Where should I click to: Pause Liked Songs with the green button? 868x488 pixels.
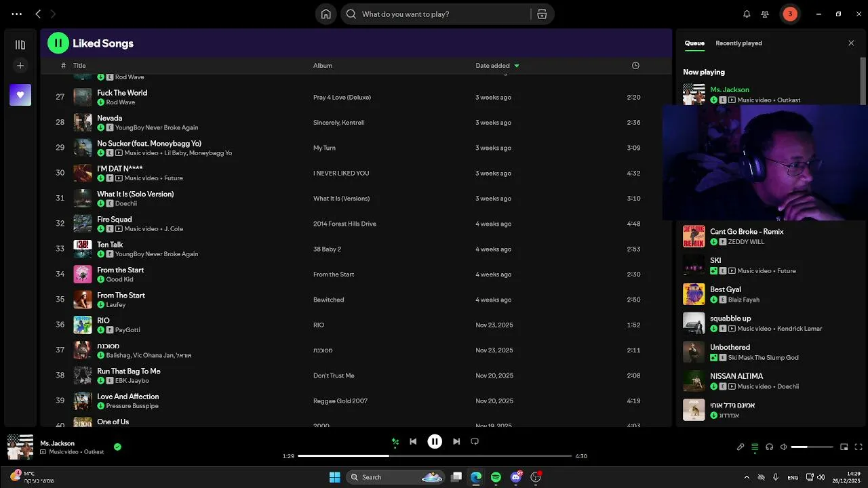pos(58,43)
